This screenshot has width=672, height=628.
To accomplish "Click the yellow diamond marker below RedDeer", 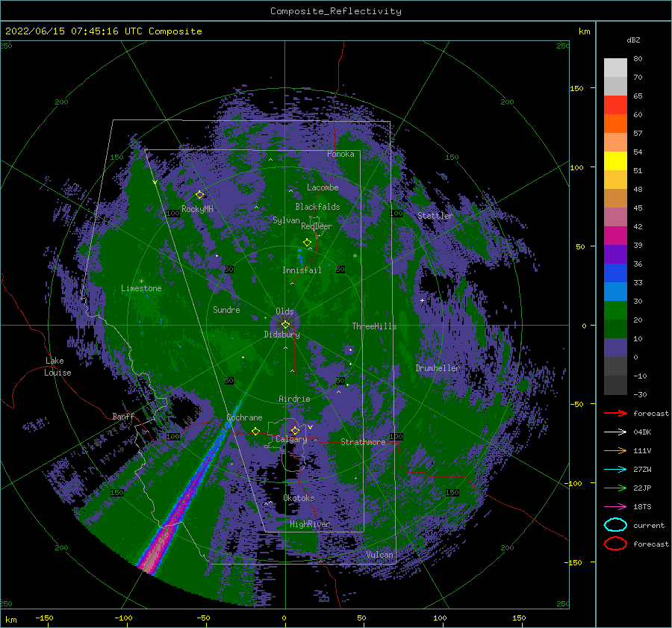I will (x=307, y=242).
